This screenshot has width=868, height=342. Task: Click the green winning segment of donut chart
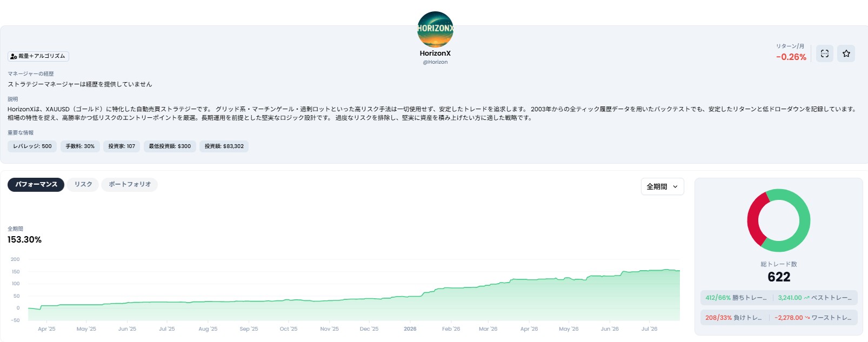coord(804,224)
